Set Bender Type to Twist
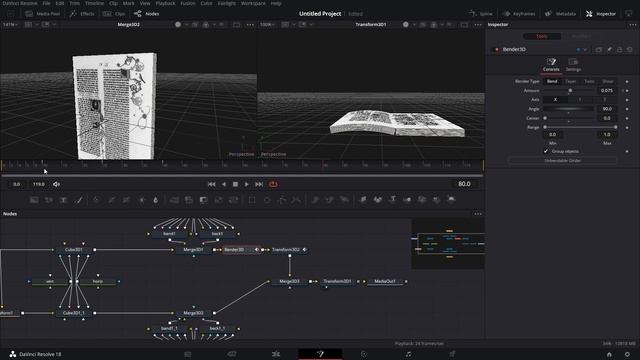The image size is (640, 360). tap(589, 81)
